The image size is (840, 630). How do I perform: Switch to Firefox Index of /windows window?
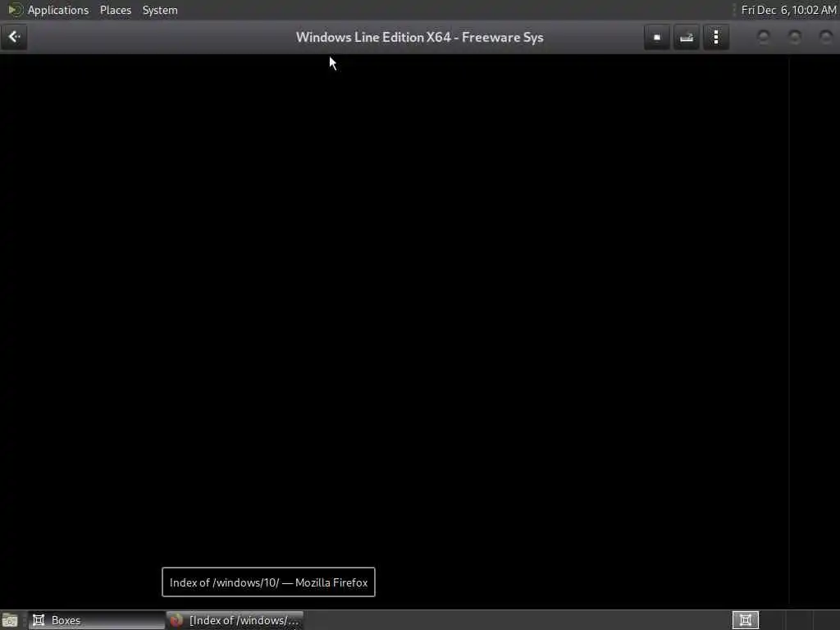click(x=235, y=620)
